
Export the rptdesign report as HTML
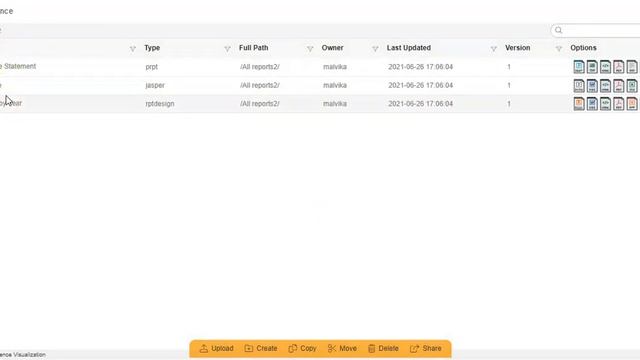click(x=605, y=104)
